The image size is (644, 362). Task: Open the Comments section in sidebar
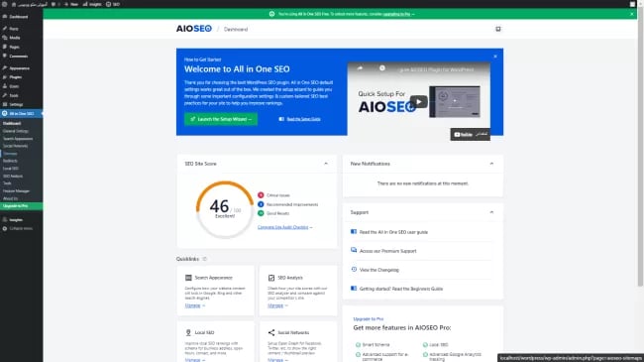[18, 57]
